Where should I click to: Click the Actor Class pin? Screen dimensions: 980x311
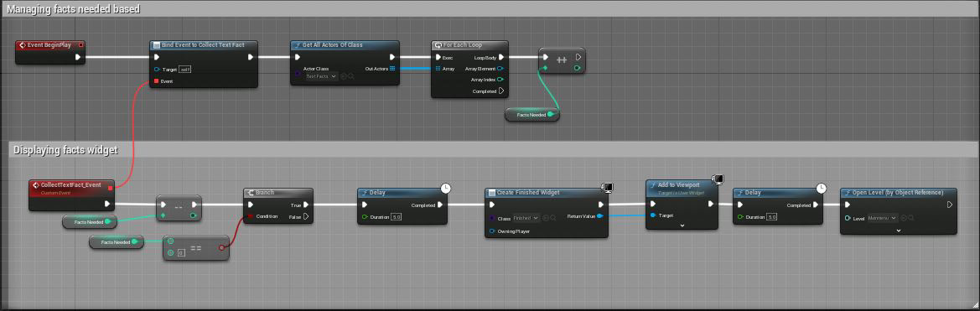pos(298,74)
